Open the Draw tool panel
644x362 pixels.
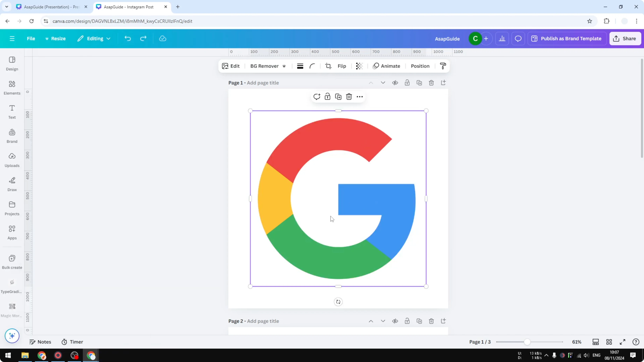point(12,184)
